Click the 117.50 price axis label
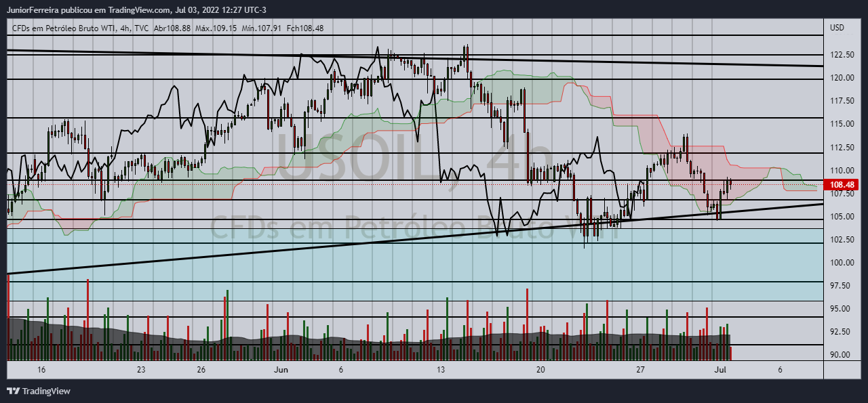 842,101
